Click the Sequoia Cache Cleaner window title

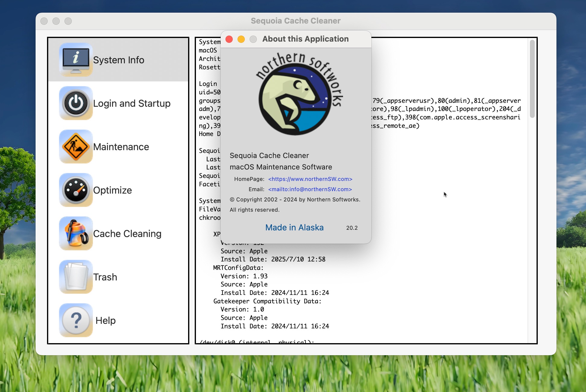click(x=296, y=21)
